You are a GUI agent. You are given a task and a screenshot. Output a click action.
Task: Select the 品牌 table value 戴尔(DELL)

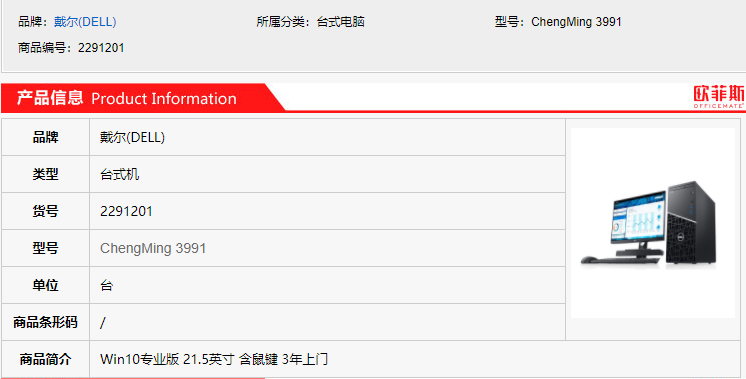pos(132,137)
